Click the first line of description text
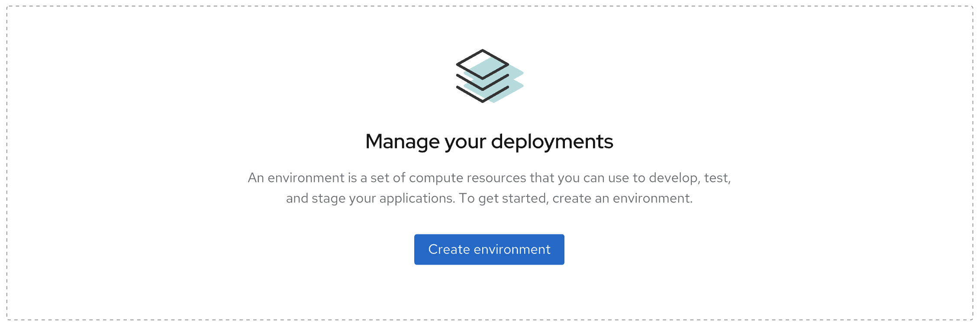 click(489, 178)
